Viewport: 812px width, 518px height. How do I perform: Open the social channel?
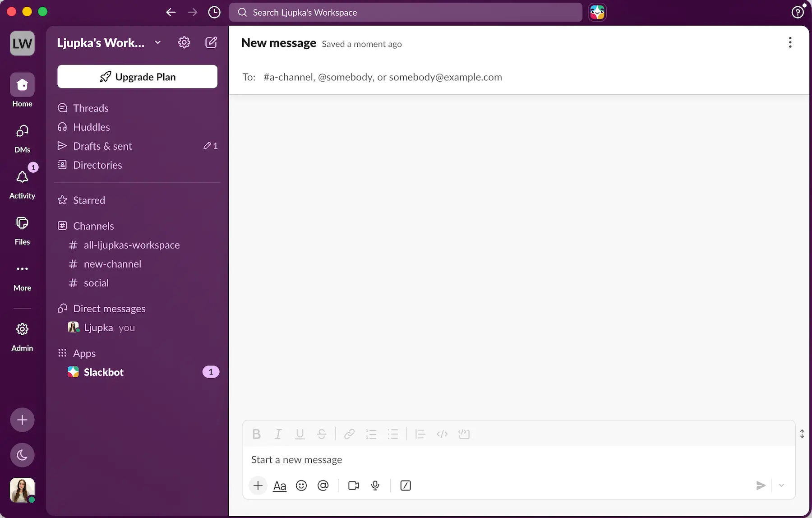(x=137, y=283)
